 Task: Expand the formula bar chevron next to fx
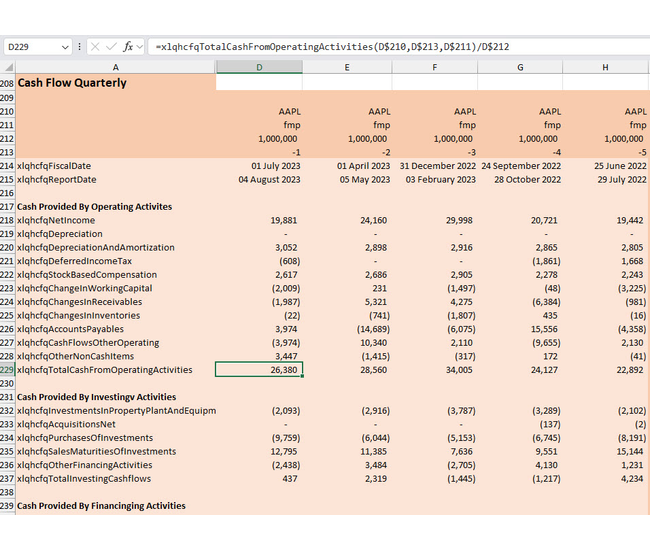[x=139, y=47]
